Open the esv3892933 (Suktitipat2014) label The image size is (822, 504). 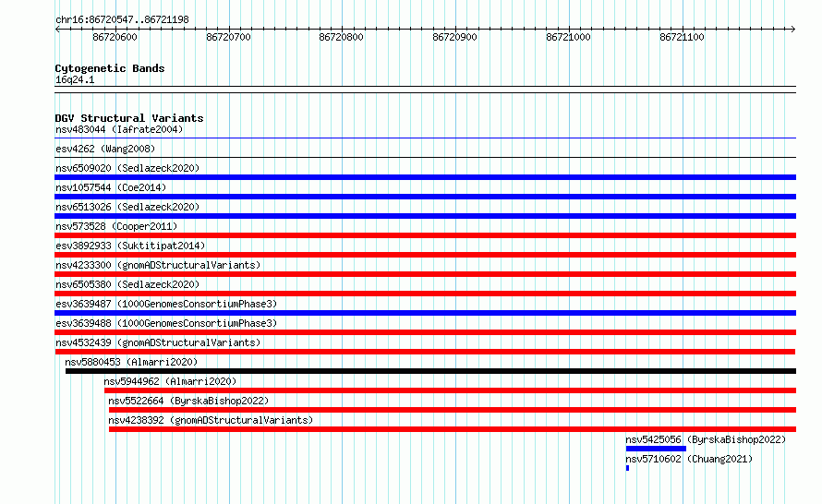[130, 246]
